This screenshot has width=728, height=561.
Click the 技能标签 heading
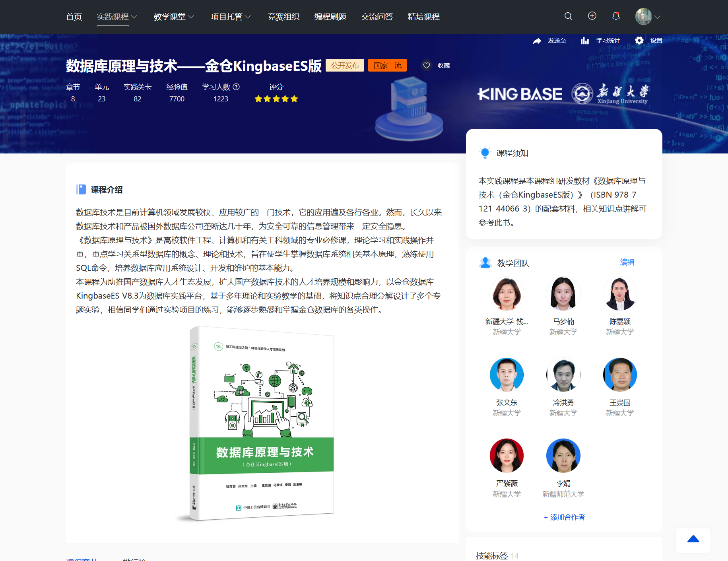click(492, 555)
